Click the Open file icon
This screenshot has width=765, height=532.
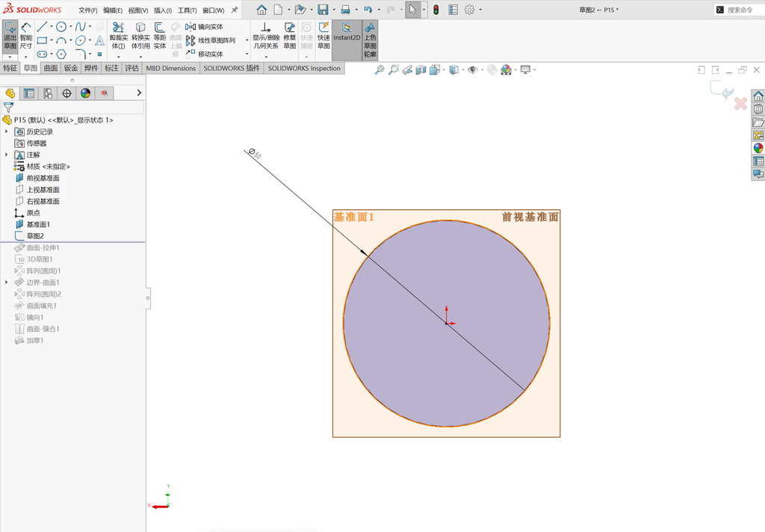pos(300,10)
